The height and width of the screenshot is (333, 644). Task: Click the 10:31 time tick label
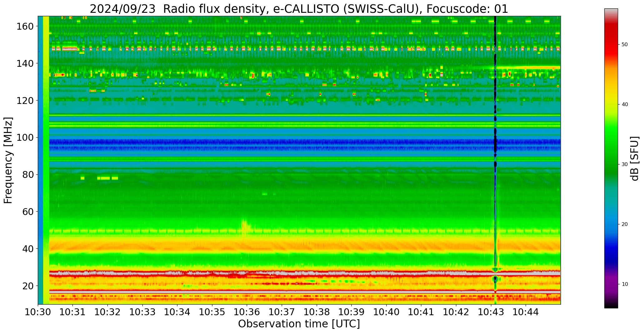click(x=73, y=312)
